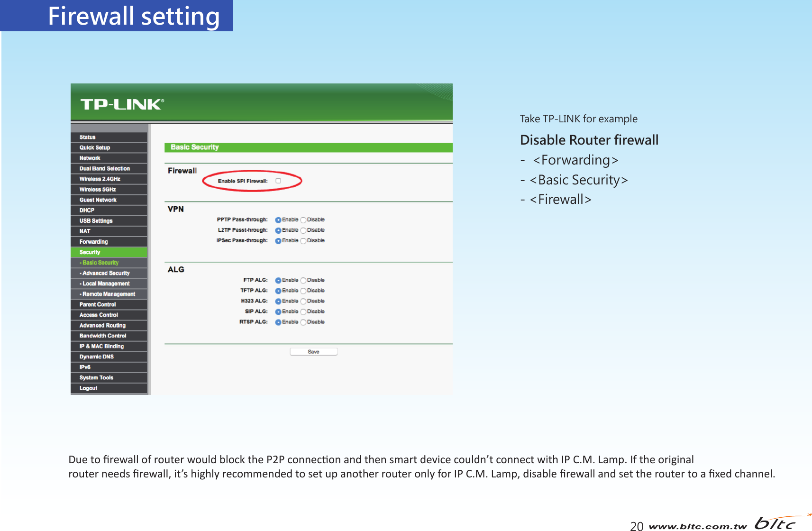Select Basic Security submenu item
The height and width of the screenshot is (531, 812).
click(x=109, y=263)
